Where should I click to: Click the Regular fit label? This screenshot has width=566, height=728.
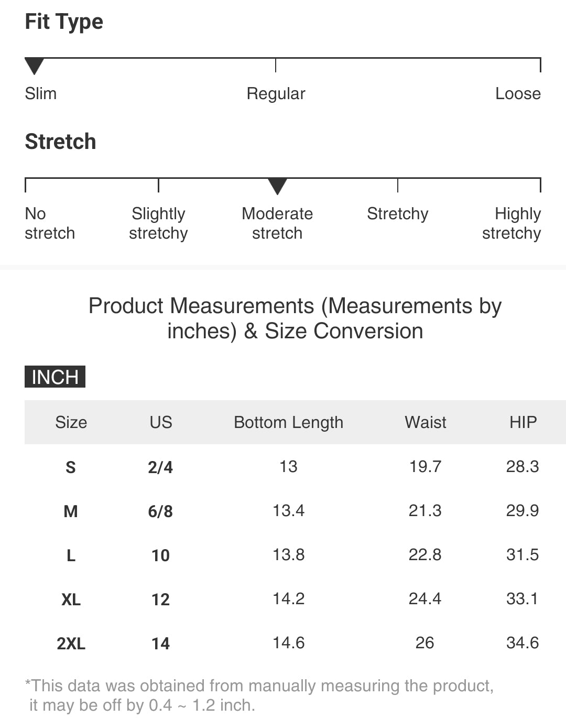(276, 94)
